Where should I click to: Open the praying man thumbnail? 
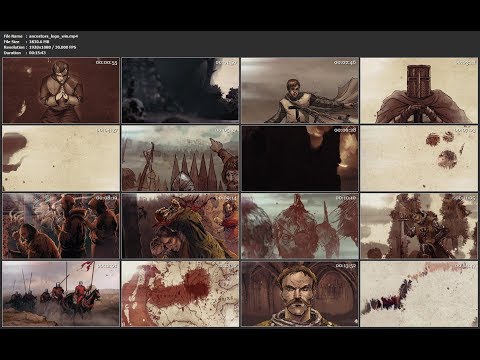click(61, 90)
